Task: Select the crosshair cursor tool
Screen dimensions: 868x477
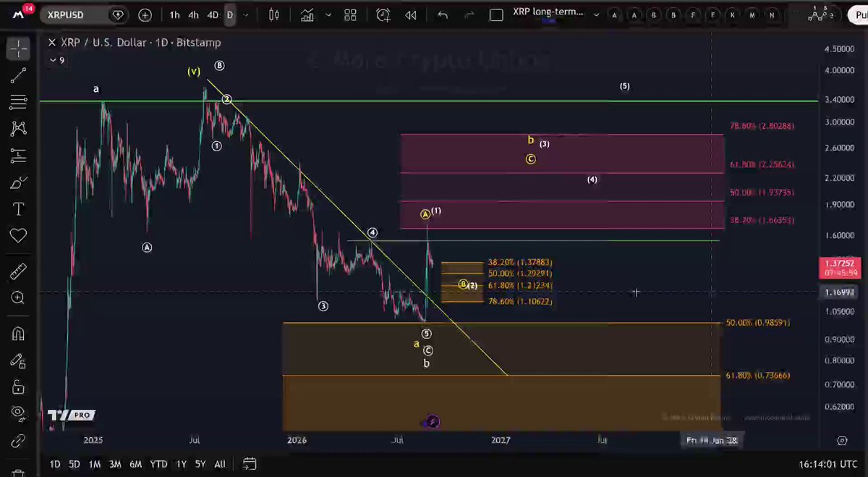Action: click(18, 48)
